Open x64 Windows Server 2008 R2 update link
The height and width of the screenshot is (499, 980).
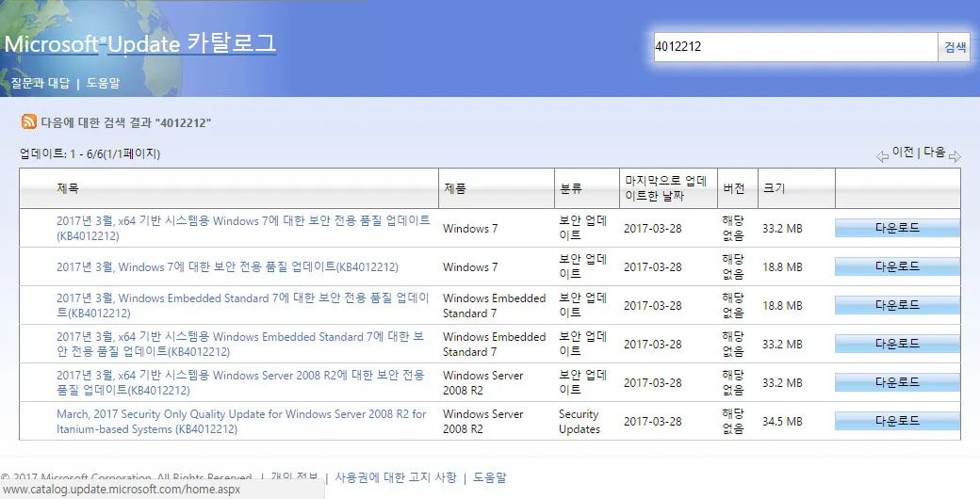click(x=240, y=383)
